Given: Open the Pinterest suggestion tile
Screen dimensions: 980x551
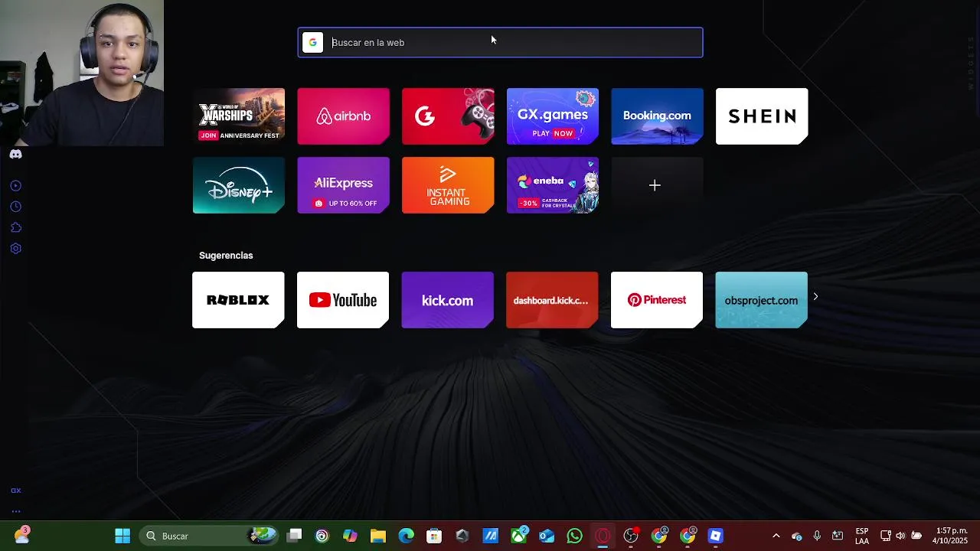Looking at the screenshot, I should pos(657,300).
